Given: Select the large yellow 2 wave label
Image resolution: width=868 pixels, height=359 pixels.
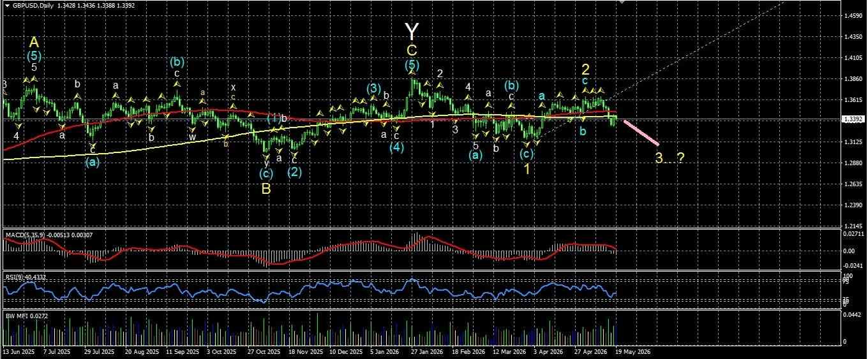Looking at the screenshot, I should pos(585,68).
